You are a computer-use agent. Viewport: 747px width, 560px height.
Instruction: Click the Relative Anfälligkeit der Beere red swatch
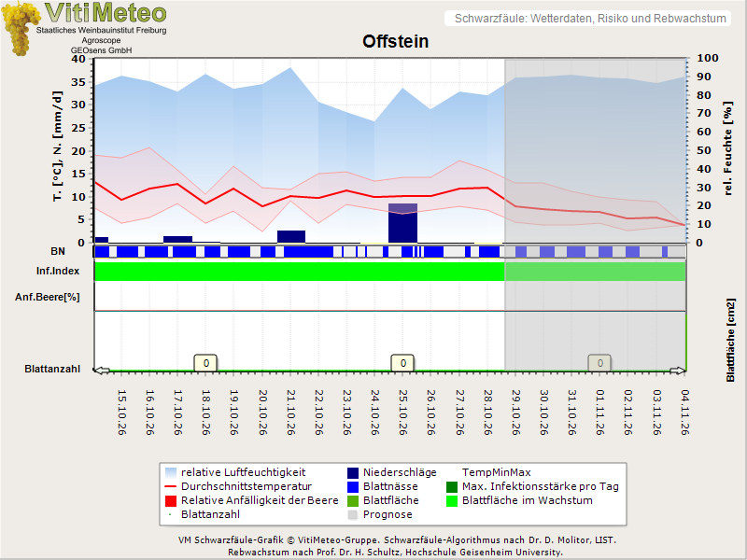pyautogui.click(x=171, y=500)
